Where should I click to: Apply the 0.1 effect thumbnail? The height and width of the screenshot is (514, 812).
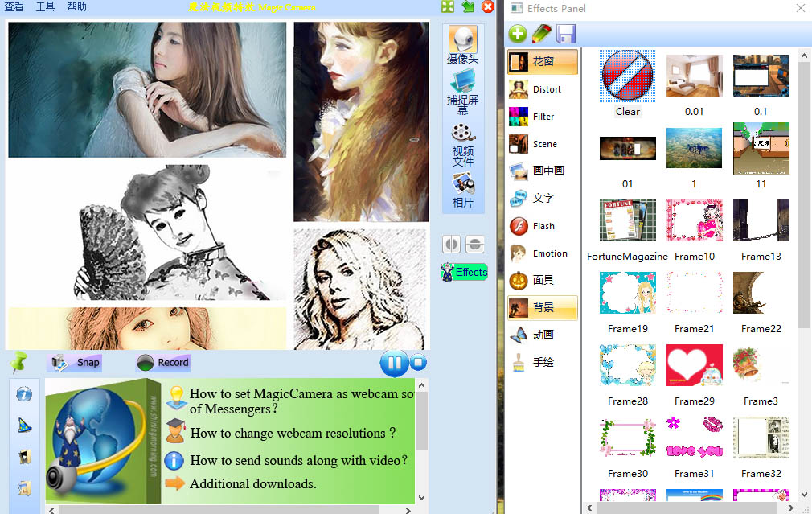coord(761,76)
